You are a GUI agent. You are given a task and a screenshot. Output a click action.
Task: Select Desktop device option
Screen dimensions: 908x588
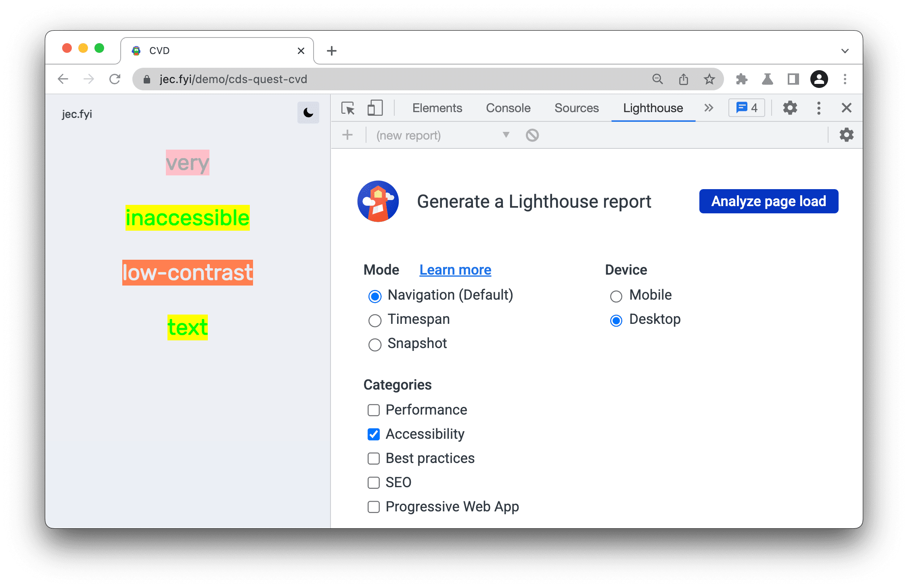click(x=615, y=319)
